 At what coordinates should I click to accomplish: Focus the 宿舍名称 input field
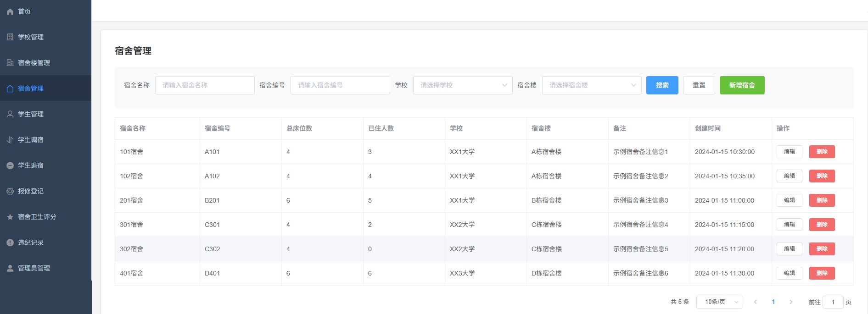point(205,85)
